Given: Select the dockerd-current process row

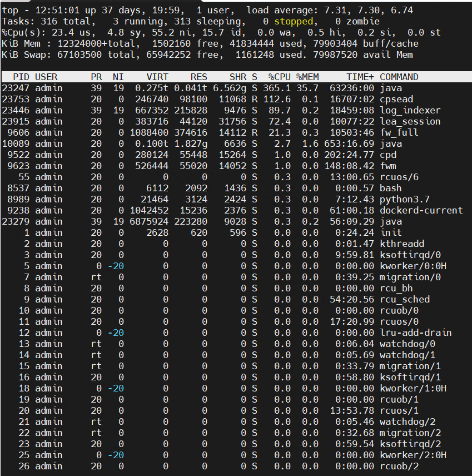Looking at the screenshot, I should click(x=222, y=210).
